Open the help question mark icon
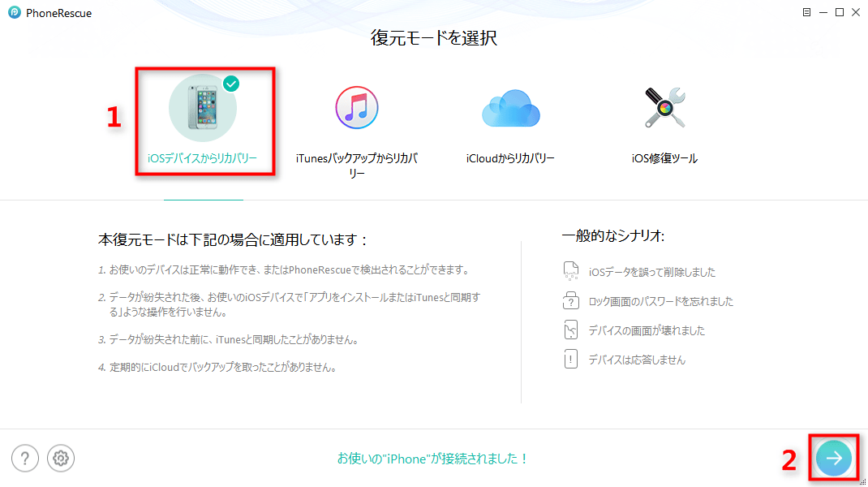The image size is (868, 487). pos(24,458)
